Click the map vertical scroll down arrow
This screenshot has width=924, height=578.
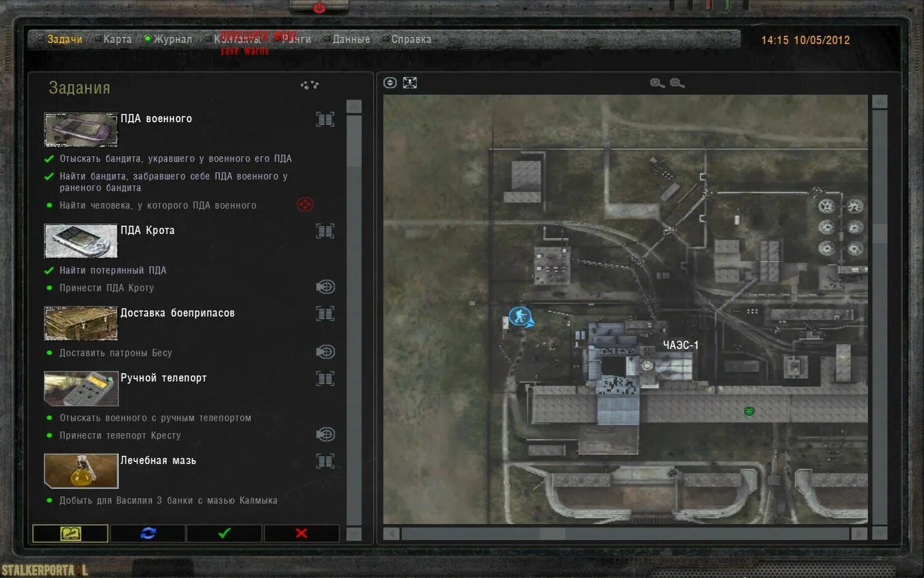point(880,533)
